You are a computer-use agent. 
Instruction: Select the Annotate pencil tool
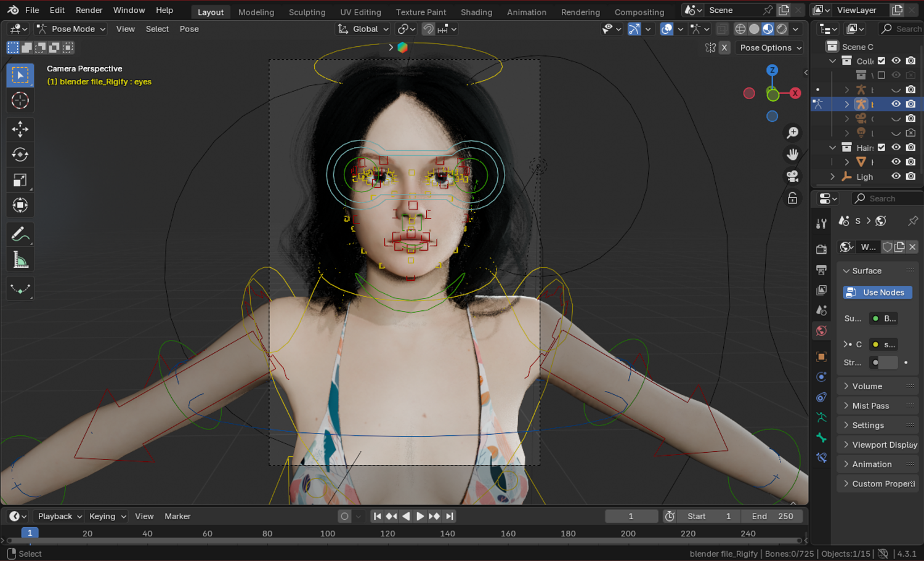point(20,235)
